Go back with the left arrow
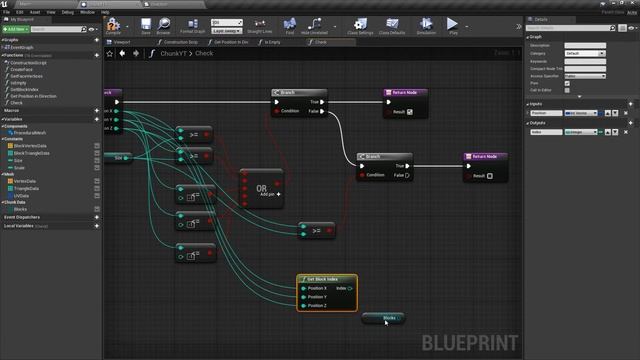Viewport: 640px width, 360px height. click(122, 53)
